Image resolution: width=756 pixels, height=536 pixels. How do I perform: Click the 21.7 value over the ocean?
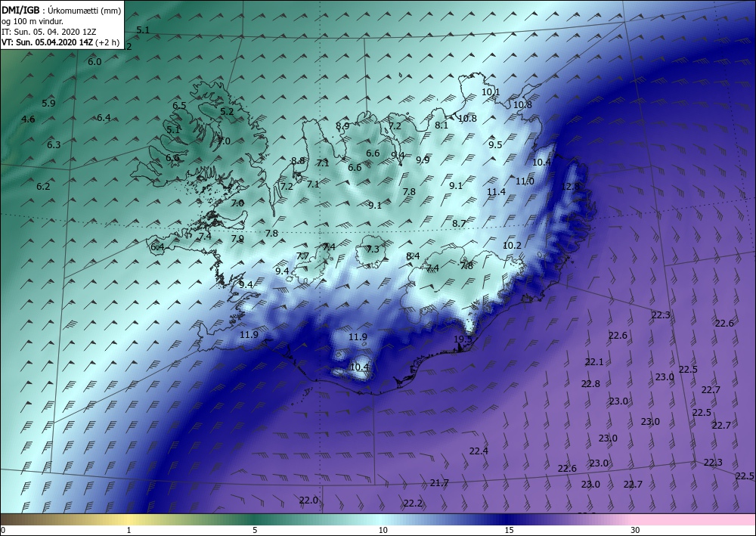tap(440, 482)
